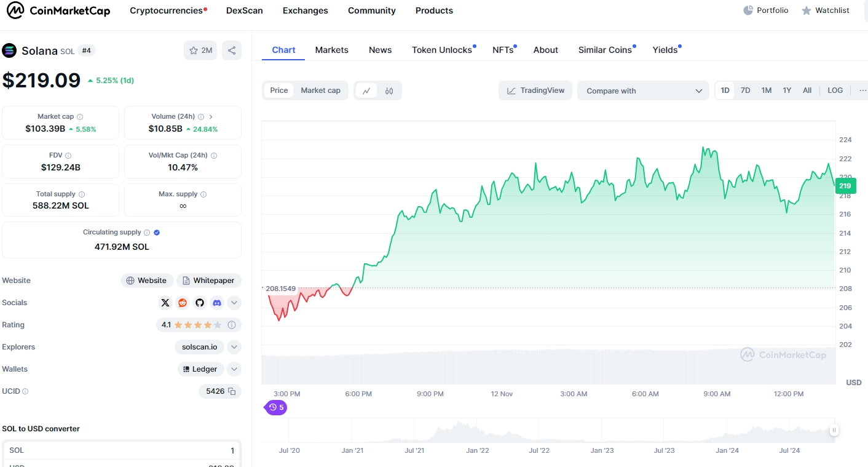Screen dimensions: 868x467
Task: Set chart range to All
Action: (807, 90)
